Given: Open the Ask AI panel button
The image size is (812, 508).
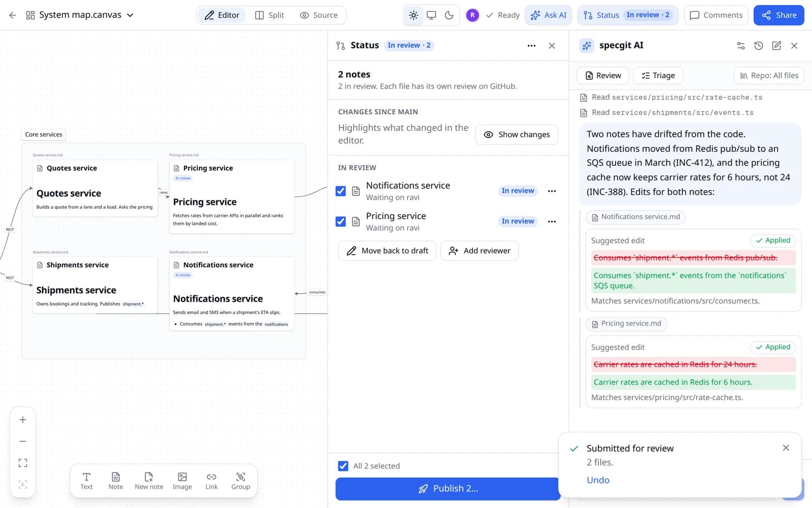Looking at the screenshot, I should [549, 15].
